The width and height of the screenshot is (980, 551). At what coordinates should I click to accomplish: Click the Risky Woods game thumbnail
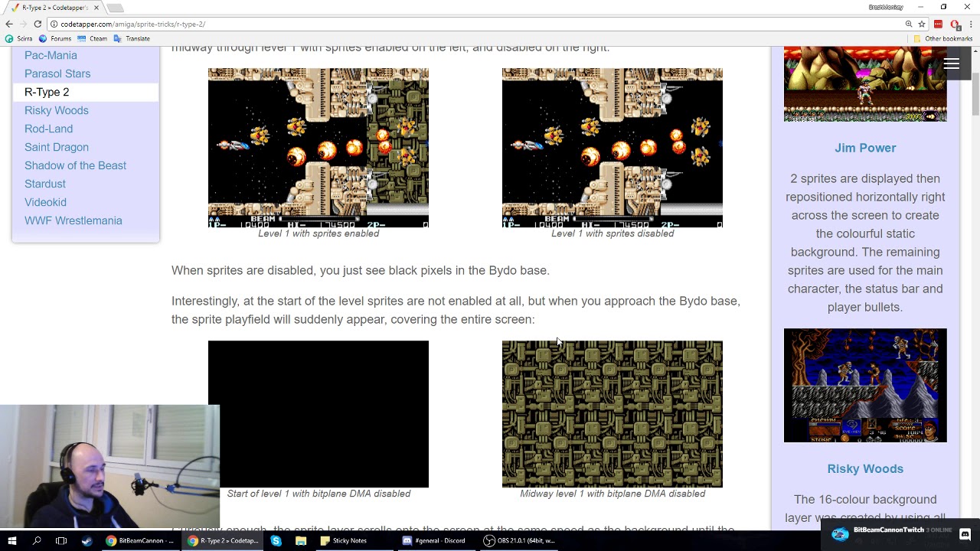point(865,386)
